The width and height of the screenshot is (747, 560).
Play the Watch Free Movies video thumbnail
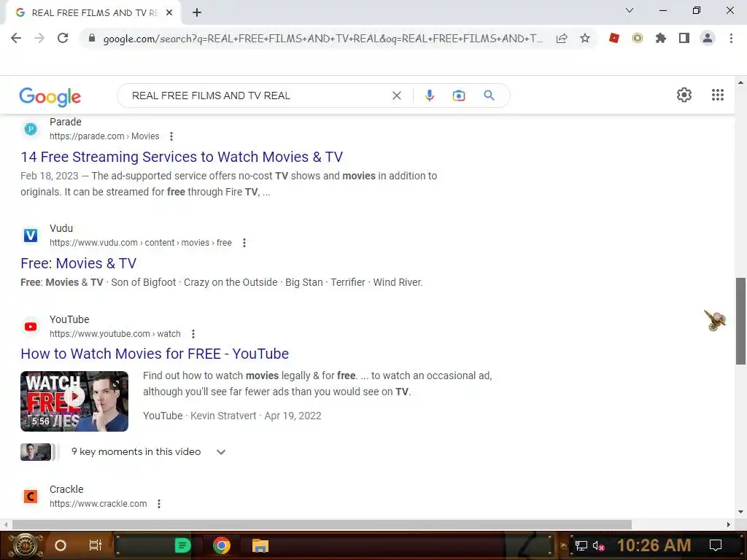tap(74, 401)
